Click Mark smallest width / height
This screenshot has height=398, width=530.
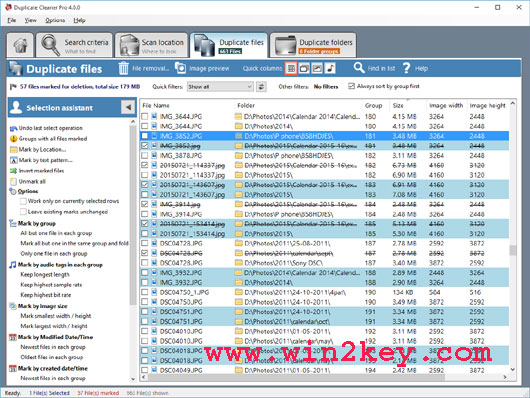click(x=56, y=316)
